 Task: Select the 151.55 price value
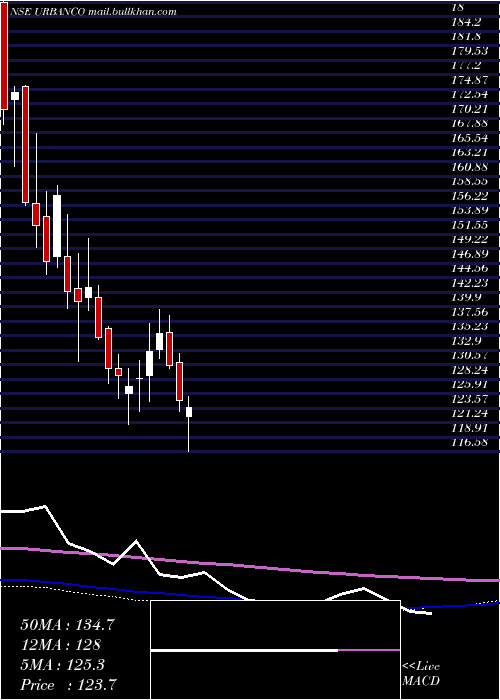pos(470,224)
